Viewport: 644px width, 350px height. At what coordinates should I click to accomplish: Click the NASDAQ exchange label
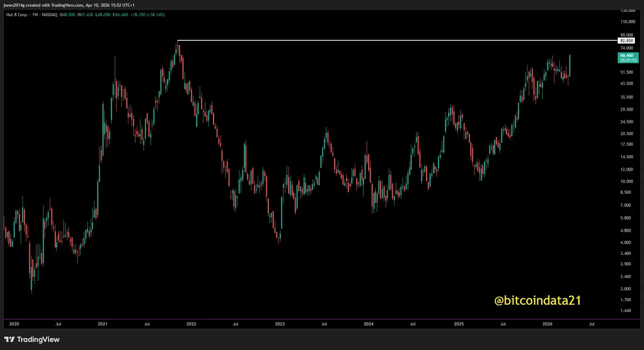tap(50, 14)
